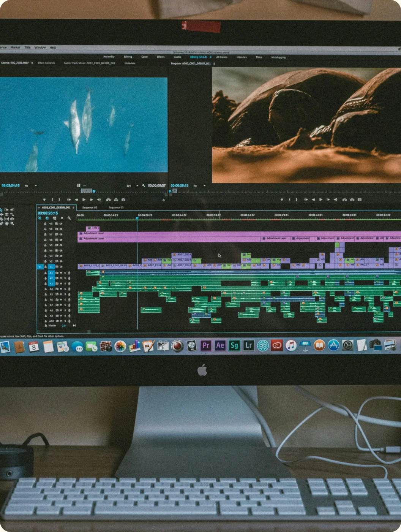The image size is (401, 532).
Task: Select the Slide tool
Action: 12,219
